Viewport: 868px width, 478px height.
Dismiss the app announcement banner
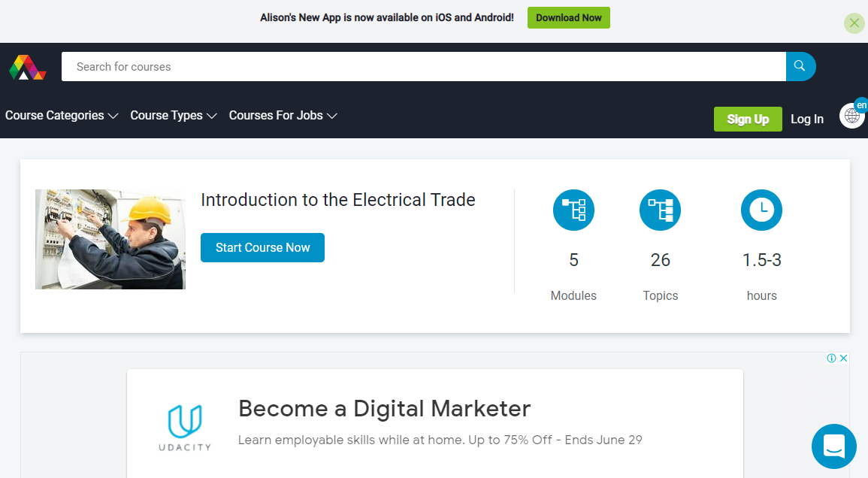(x=854, y=23)
